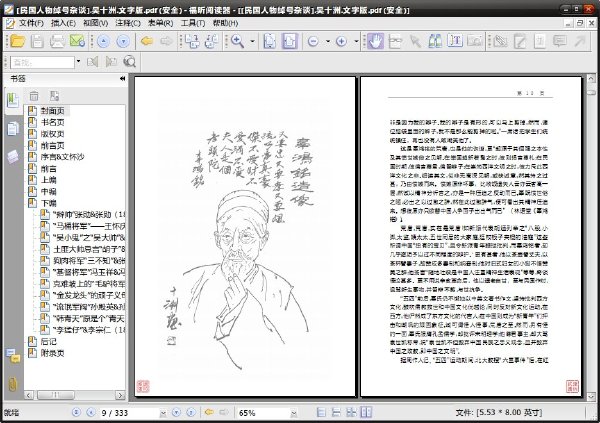The image size is (600, 423).
Task: Click the Save diskette icon in the toolbar
Action: click(x=37, y=41)
